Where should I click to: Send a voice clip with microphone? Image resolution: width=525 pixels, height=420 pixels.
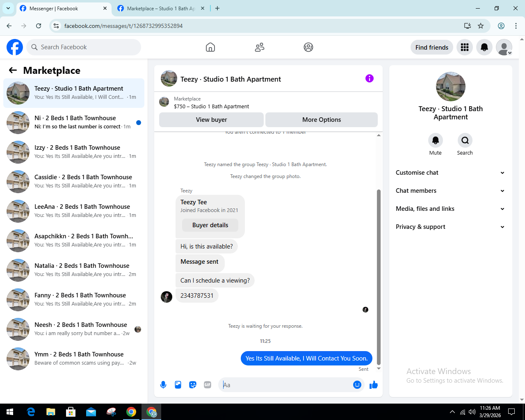click(x=163, y=385)
